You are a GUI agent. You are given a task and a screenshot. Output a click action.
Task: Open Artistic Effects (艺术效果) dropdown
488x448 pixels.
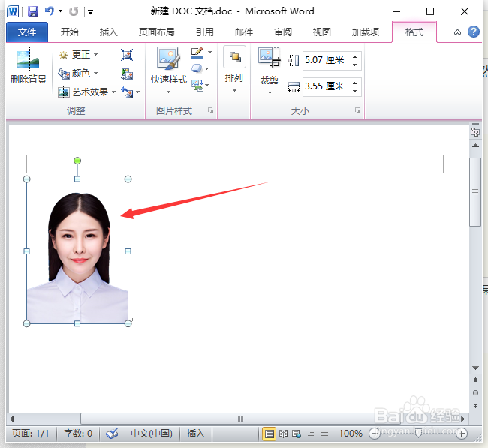(87, 92)
